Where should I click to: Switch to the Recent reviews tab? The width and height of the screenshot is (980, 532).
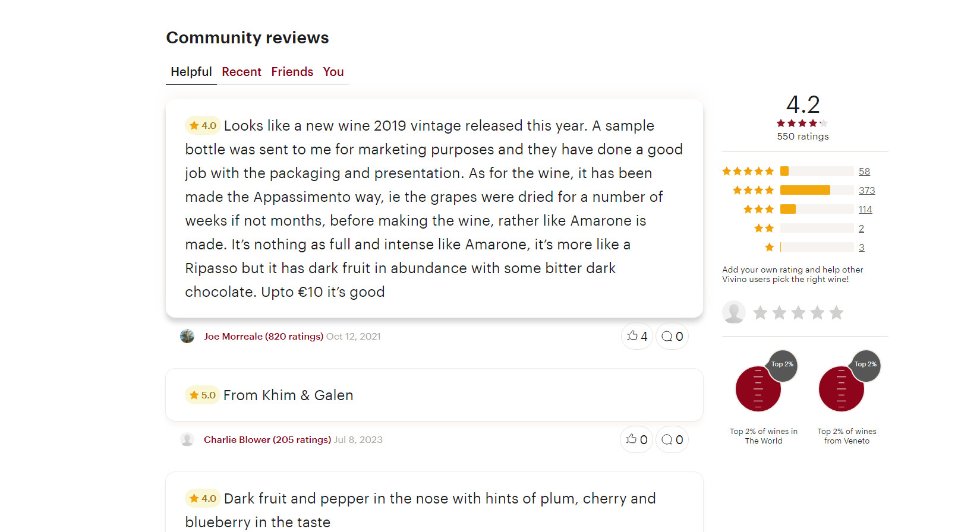pos(241,72)
